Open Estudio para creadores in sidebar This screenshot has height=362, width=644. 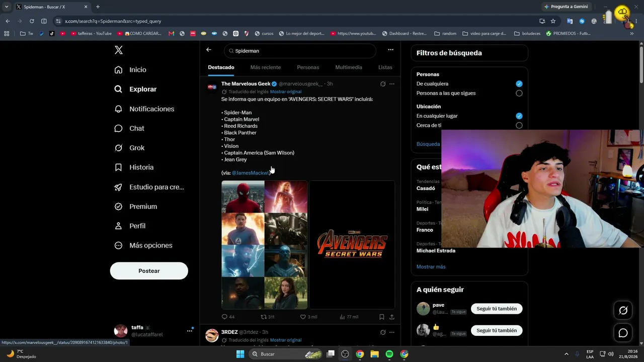coord(149,187)
